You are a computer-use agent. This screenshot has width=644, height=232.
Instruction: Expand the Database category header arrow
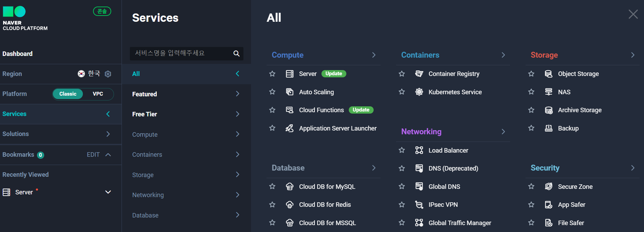[x=374, y=168]
